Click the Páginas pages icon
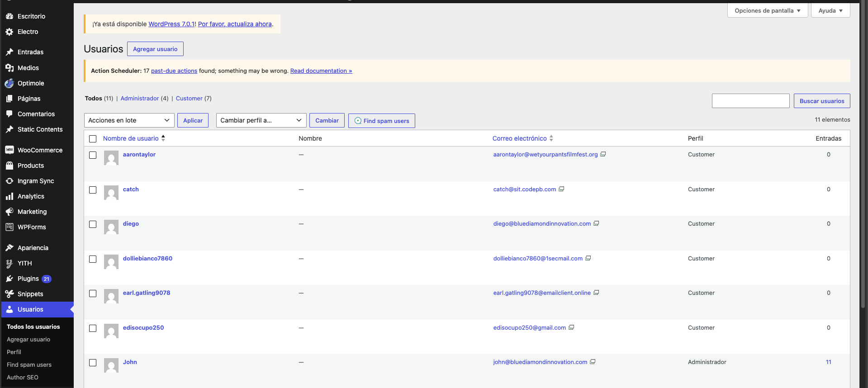The image size is (868, 388). pyautogui.click(x=9, y=99)
